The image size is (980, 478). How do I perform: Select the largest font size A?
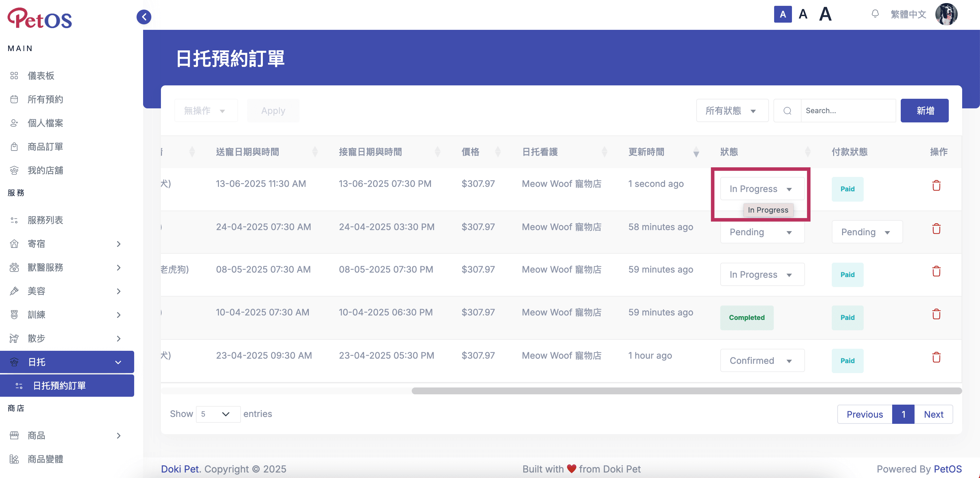(825, 14)
